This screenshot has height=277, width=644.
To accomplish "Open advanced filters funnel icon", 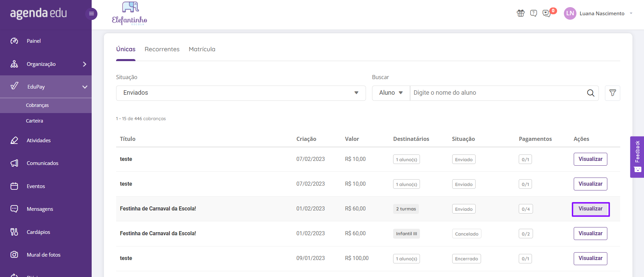I will tap(612, 93).
